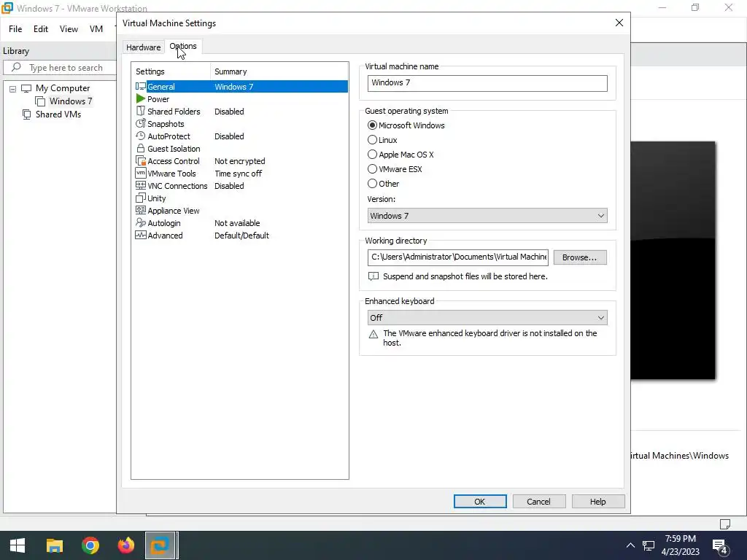
Task: Select Apple Mac OS X radio
Action: (x=372, y=155)
